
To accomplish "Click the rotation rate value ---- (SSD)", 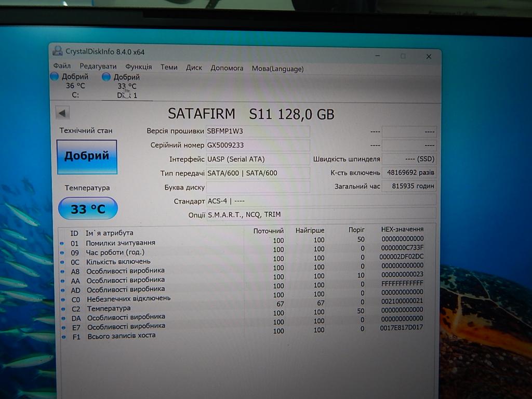I will (409, 159).
